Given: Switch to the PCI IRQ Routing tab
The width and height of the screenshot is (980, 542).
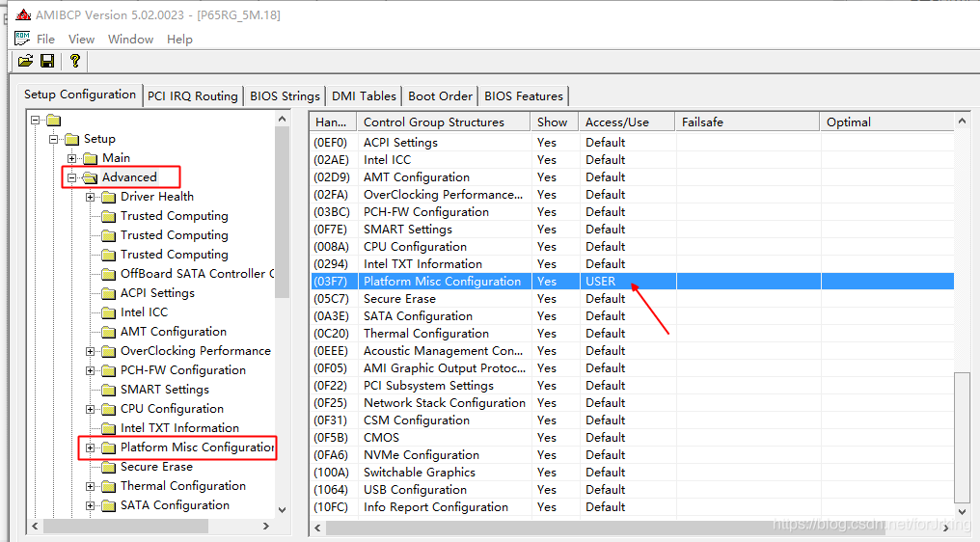Looking at the screenshot, I should click(x=193, y=96).
